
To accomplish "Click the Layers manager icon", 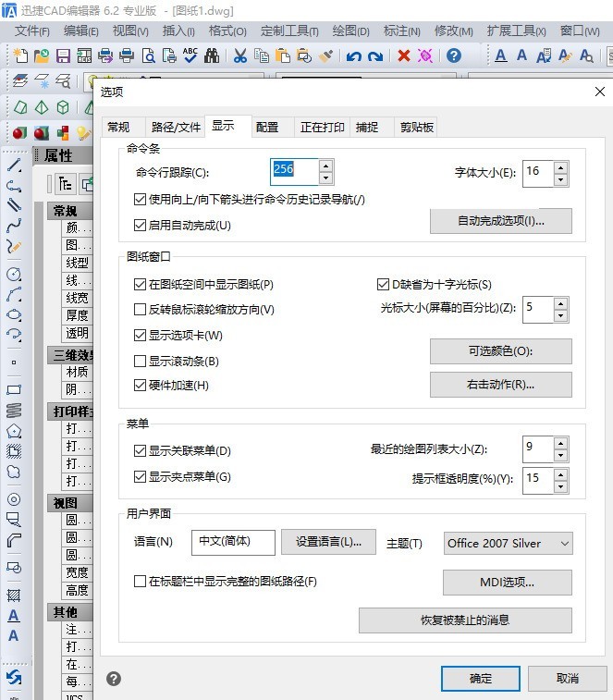I will (20, 80).
